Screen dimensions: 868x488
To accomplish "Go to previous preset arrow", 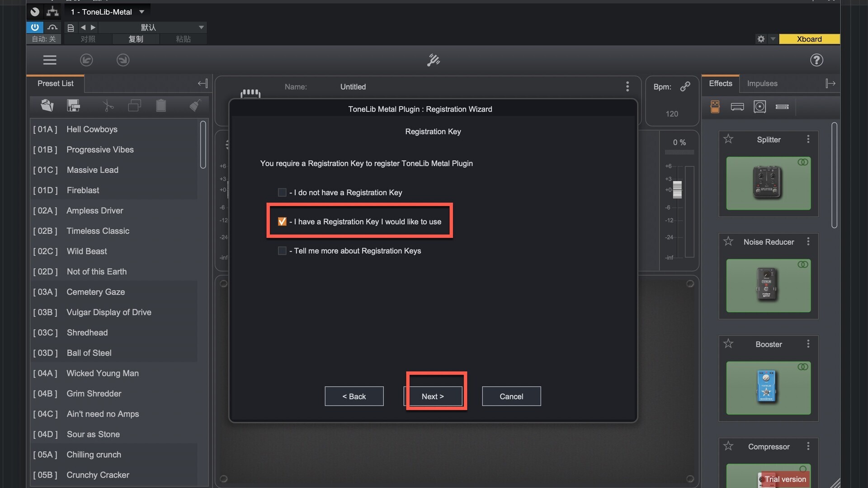I will coord(83,28).
